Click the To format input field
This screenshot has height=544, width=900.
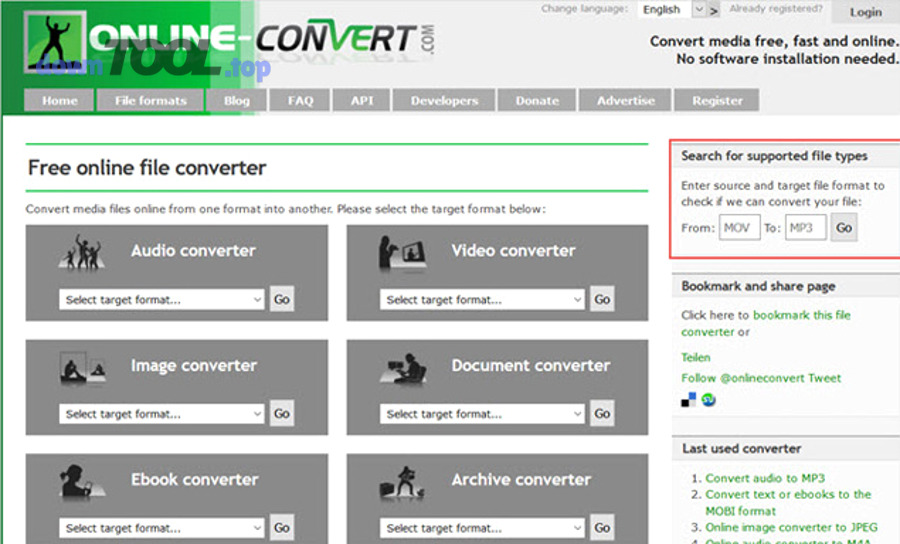point(806,227)
